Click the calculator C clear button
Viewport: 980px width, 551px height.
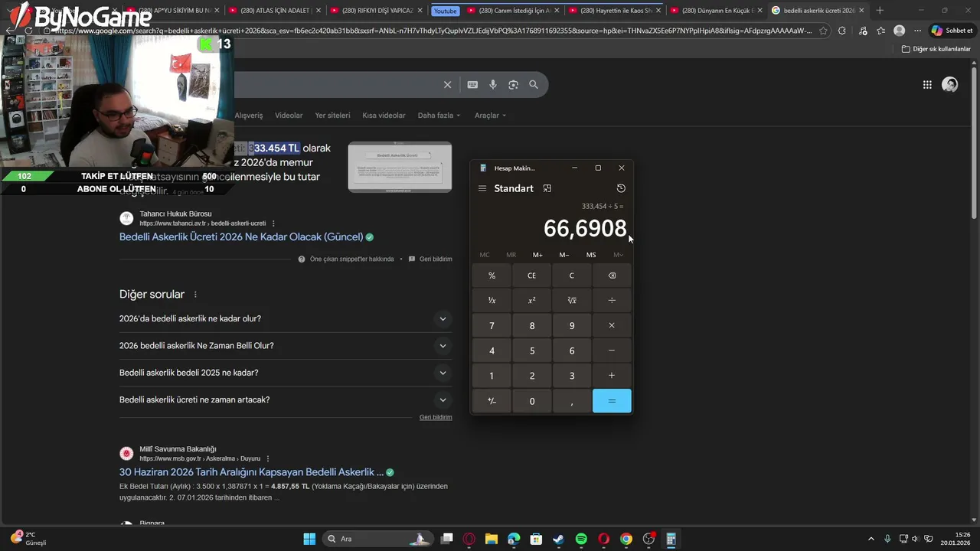(572, 275)
